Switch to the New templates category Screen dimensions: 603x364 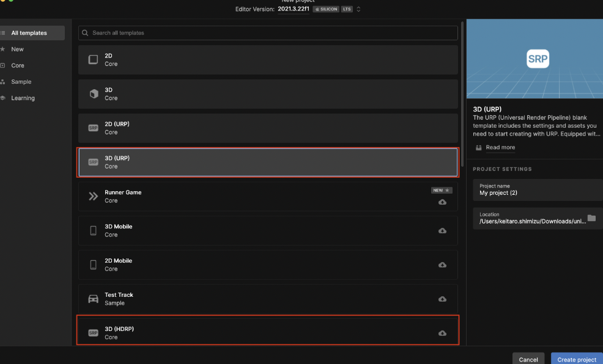point(17,49)
